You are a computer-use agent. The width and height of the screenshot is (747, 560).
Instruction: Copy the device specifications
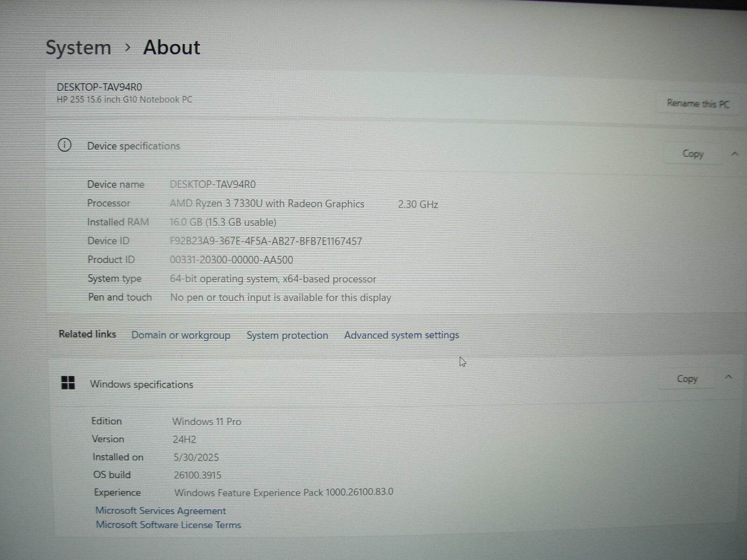(x=692, y=154)
